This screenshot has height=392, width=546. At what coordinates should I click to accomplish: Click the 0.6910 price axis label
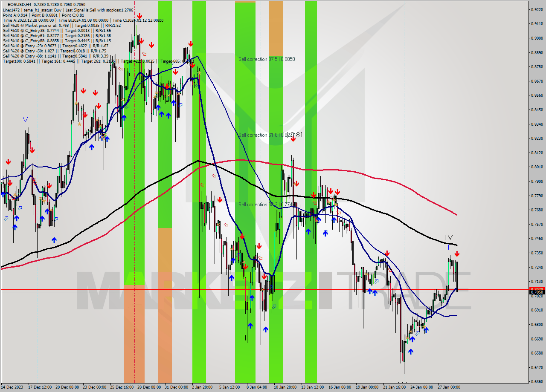click(x=537, y=310)
